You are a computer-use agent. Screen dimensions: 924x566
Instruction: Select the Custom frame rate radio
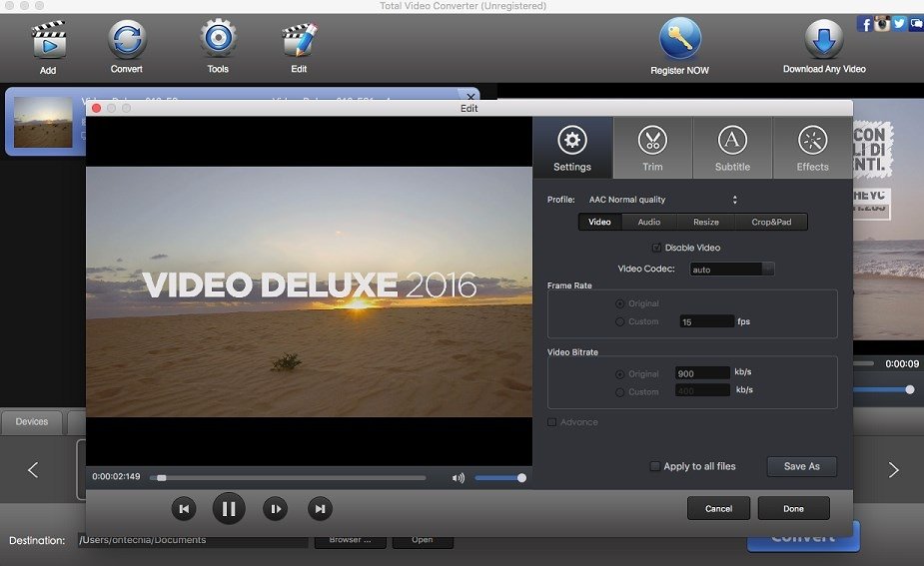[620, 321]
